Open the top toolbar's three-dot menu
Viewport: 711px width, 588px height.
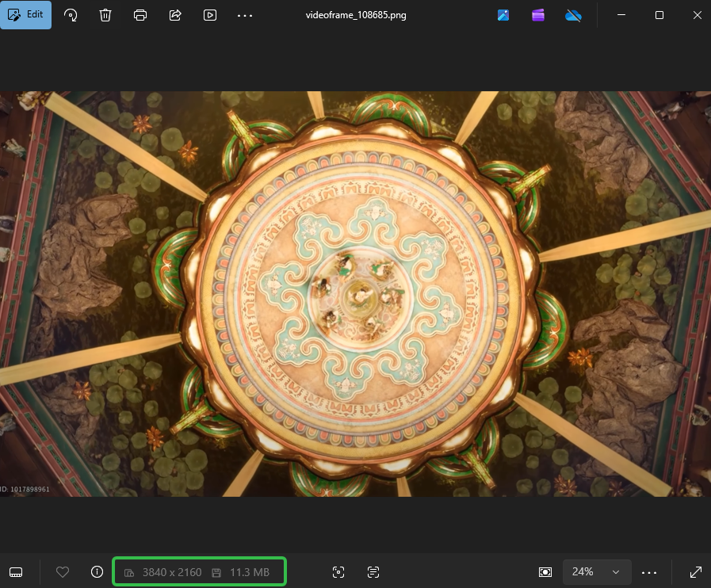click(x=245, y=15)
